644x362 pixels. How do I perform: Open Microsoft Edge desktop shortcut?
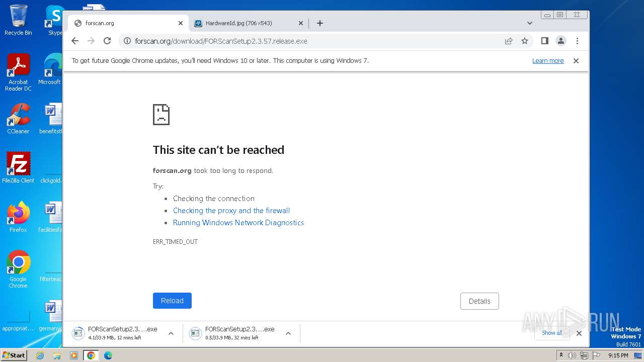click(50, 69)
